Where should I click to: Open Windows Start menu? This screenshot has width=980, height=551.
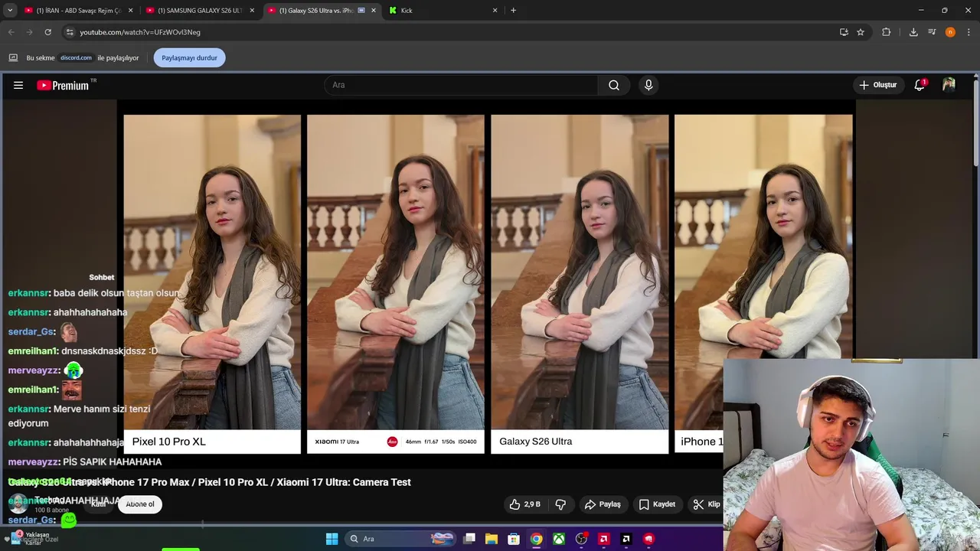pos(332,539)
